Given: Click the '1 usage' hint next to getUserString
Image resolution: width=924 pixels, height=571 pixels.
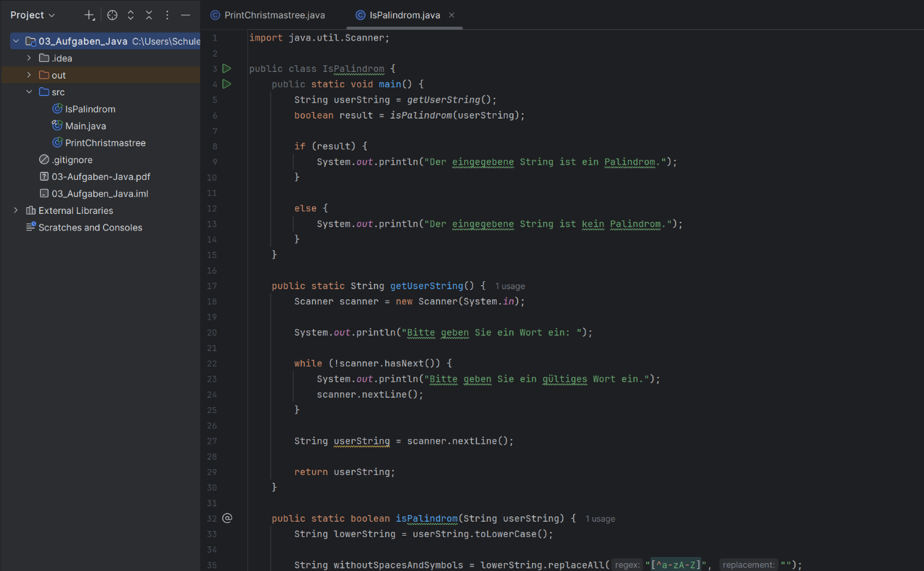Looking at the screenshot, I should (510, 286).
